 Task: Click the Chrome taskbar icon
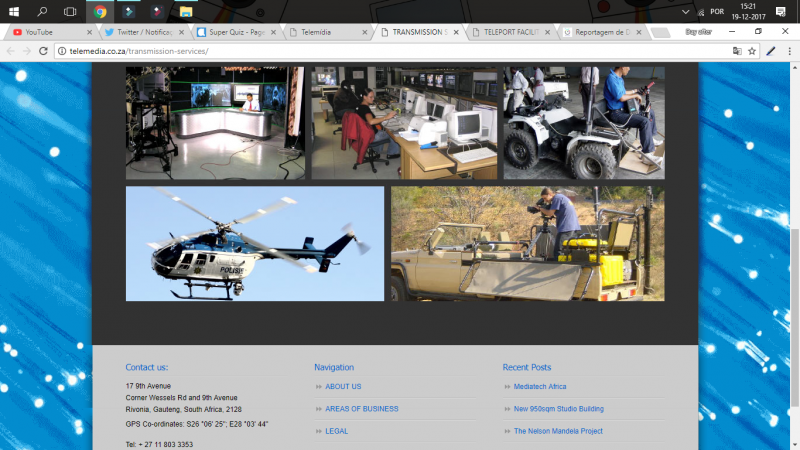(x=100, y=11)
